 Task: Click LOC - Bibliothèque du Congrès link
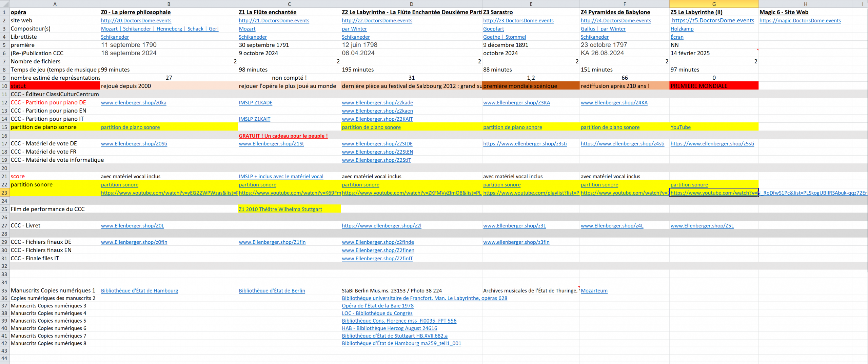[377, 314]
